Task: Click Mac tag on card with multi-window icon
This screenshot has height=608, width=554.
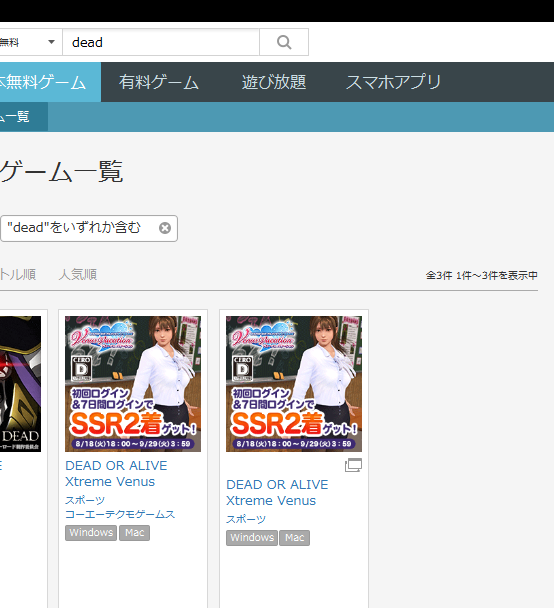Action: (295, 538)
